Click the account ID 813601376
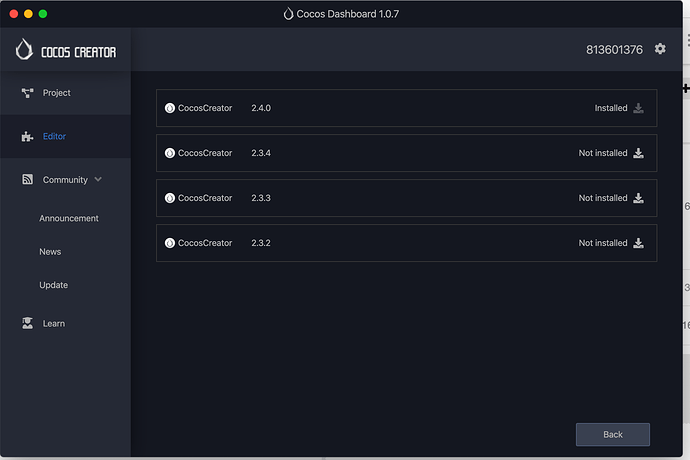 pyautogui.click(x=614, y=49)
